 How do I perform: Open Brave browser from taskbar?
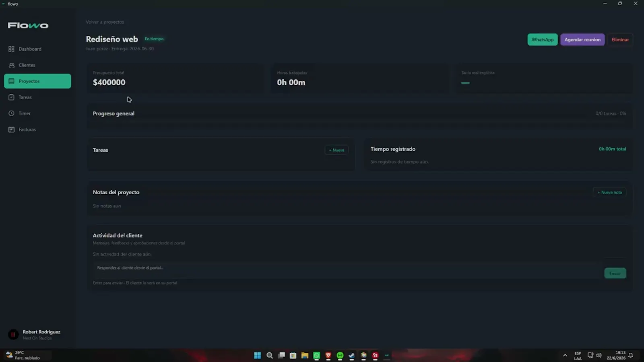tap(328, 356)
